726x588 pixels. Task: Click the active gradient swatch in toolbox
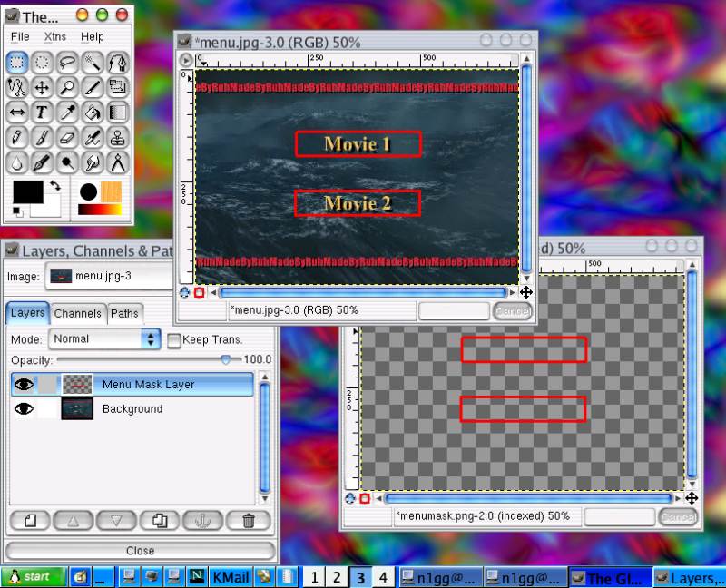pos(100,210)
